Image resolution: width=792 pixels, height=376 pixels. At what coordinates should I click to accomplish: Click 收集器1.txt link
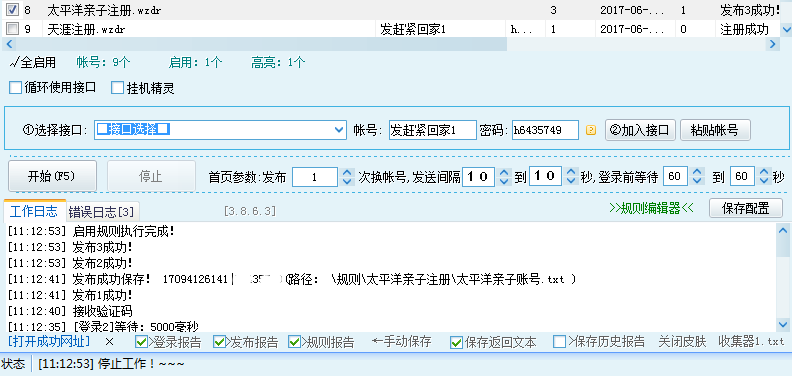coord(751,342)
